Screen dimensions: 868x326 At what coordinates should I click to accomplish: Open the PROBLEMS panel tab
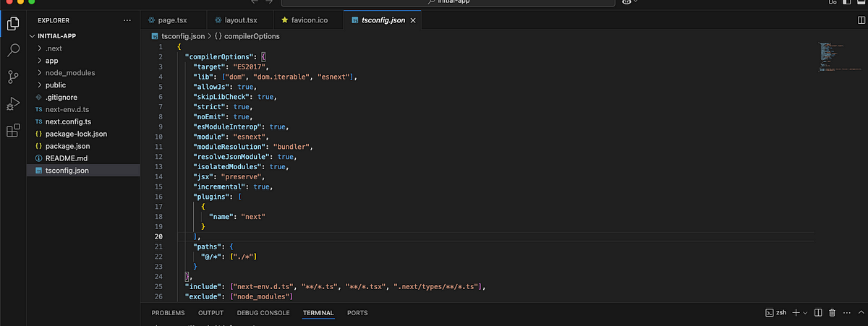[168, 313]
